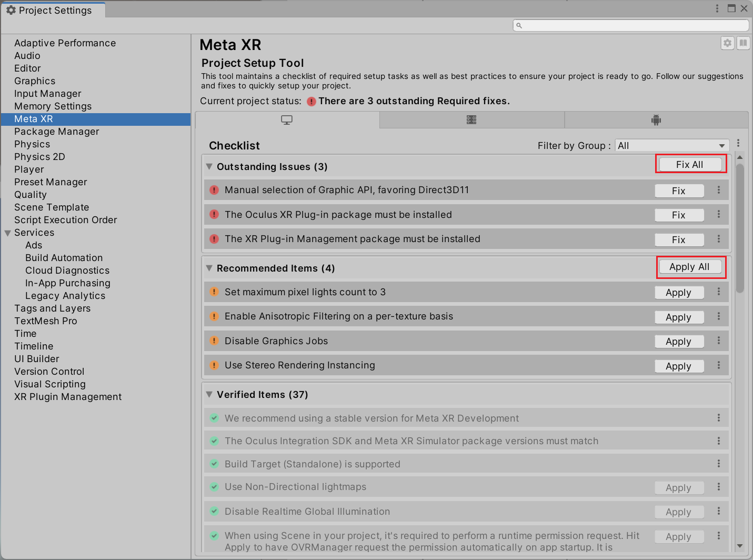753x560 pixels.
Task: Switch to the Android platform tab
Action: 656,120
